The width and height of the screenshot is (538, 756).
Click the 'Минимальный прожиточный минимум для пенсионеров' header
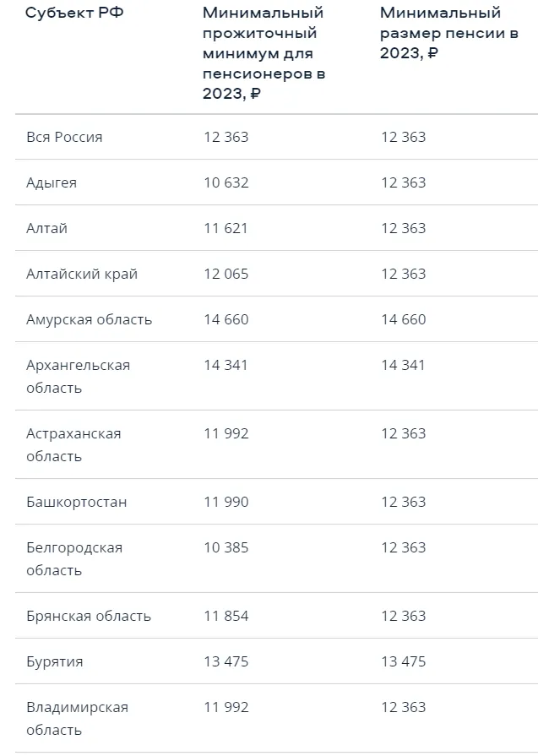(x=264, y=53)
